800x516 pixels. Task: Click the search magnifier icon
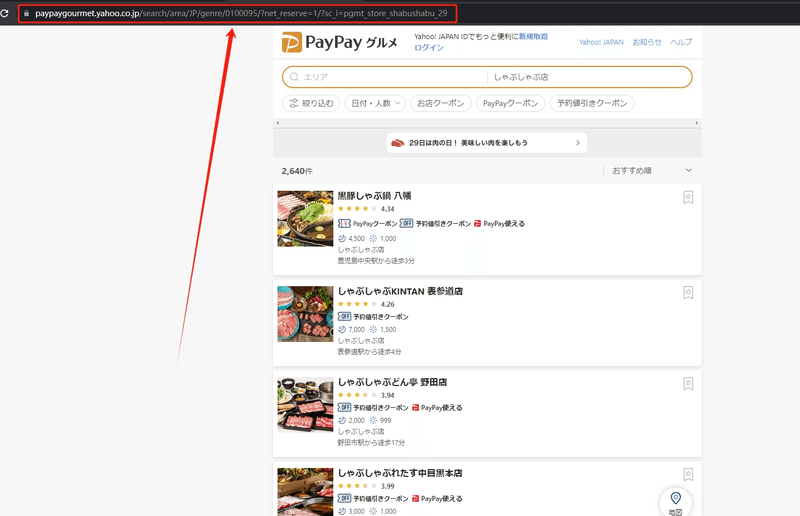click(x=294, y=77)
